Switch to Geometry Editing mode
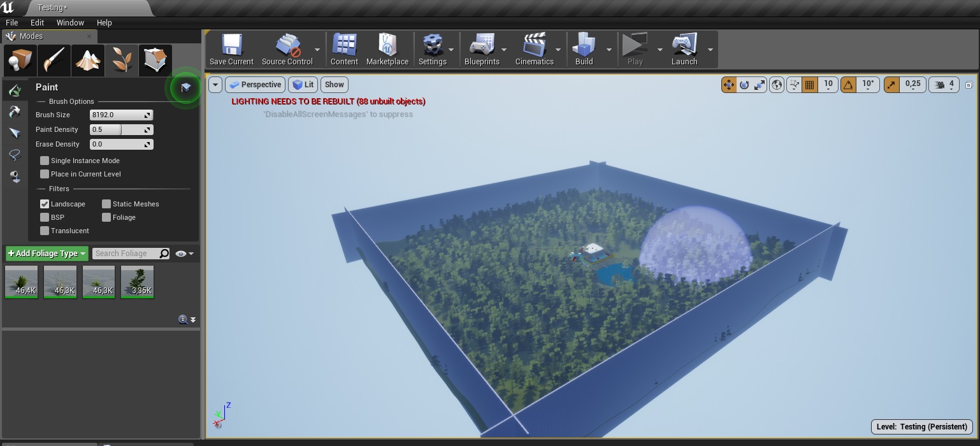Viewport: 980px width, 446px height. tap(155, 60)
